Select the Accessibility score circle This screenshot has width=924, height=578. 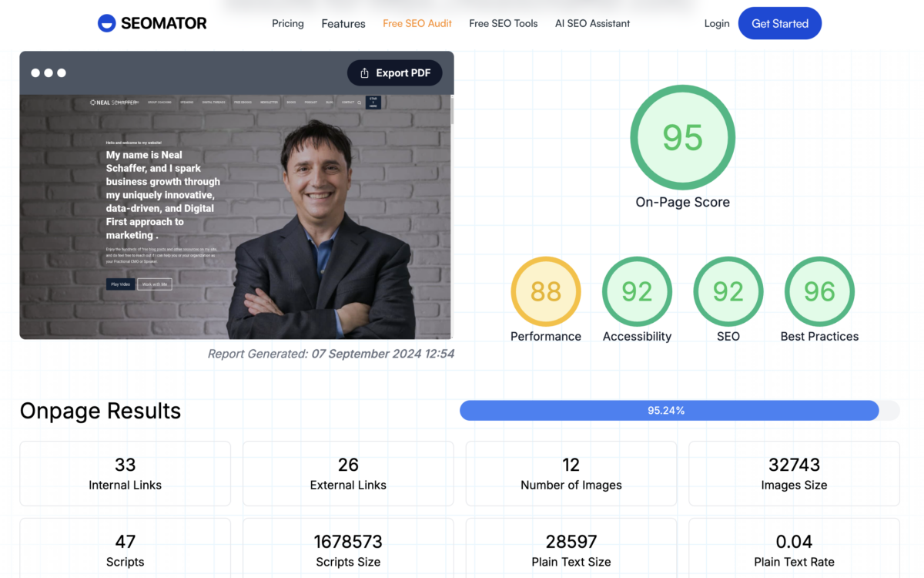coord(637,291)
